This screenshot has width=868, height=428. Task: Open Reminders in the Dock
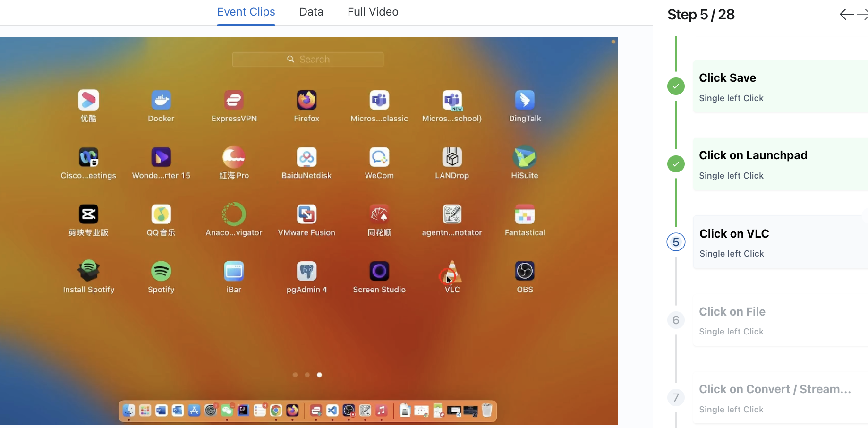tap(260, 410)
